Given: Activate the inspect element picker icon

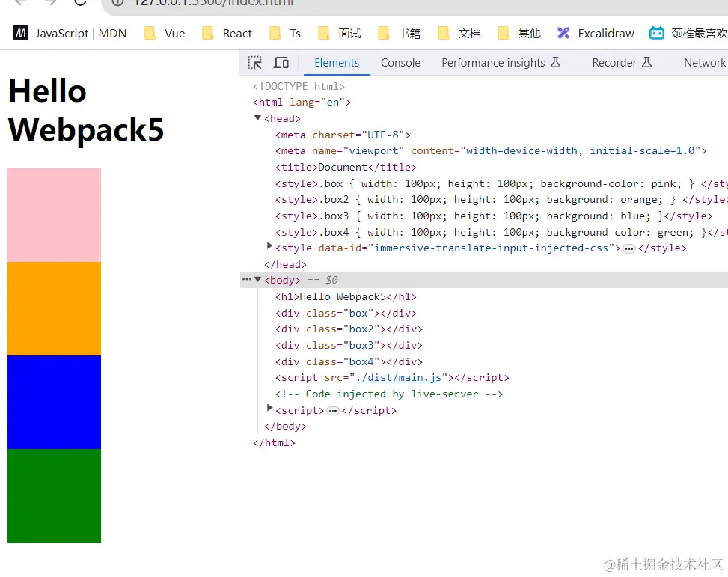Looking at the screenshot, I should 255,63.
